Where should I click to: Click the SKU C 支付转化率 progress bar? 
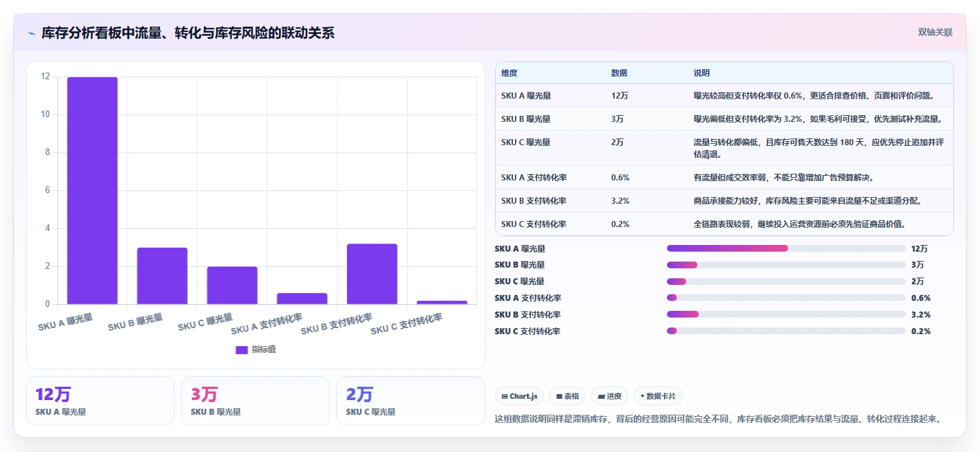coord(786,331)
